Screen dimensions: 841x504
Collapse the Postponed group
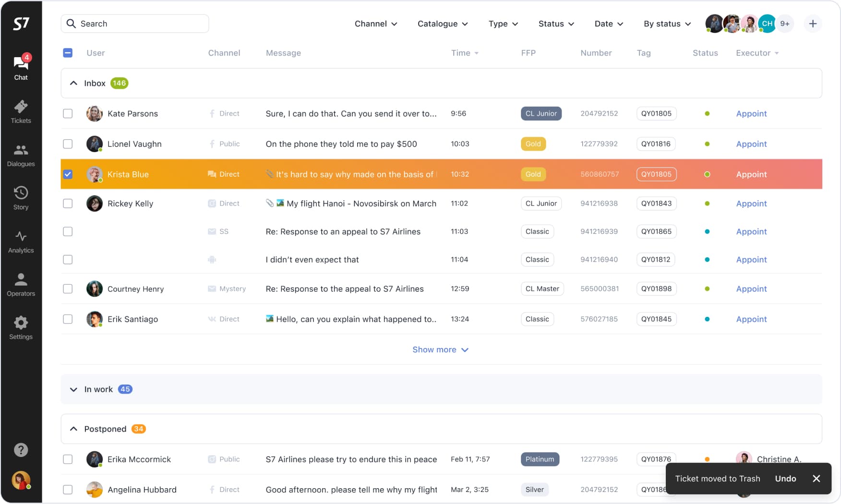point(73,429)
